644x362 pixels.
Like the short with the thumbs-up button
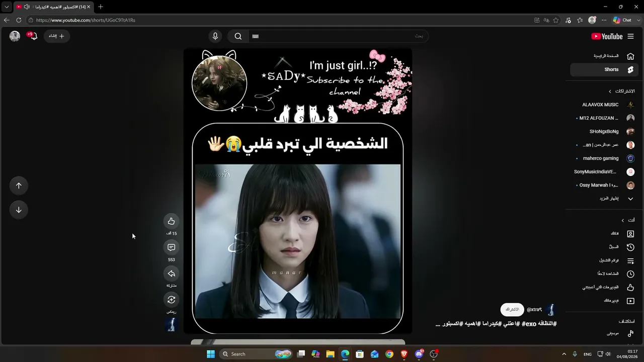(x=171, y=221)
